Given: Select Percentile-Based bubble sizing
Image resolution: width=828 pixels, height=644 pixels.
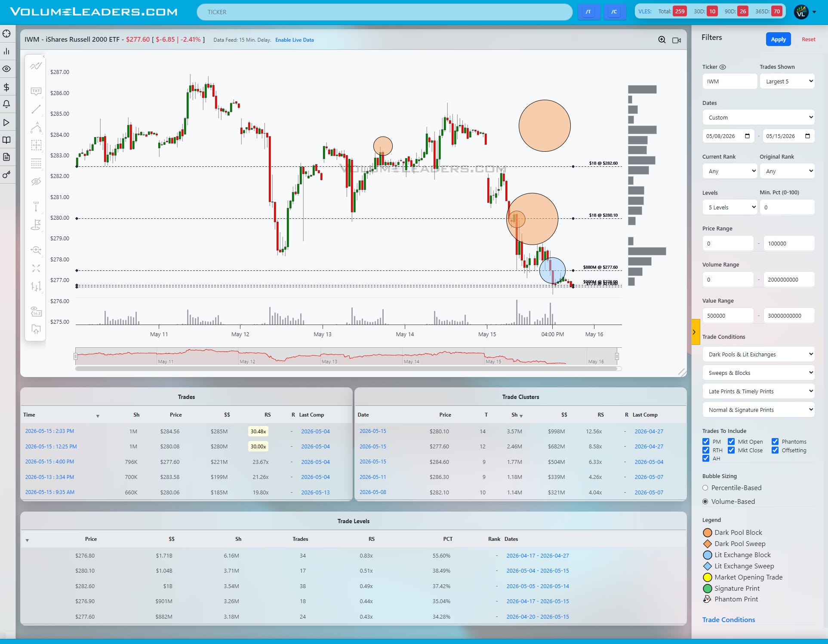Looking at the screenshot, I should click(705, 488).
